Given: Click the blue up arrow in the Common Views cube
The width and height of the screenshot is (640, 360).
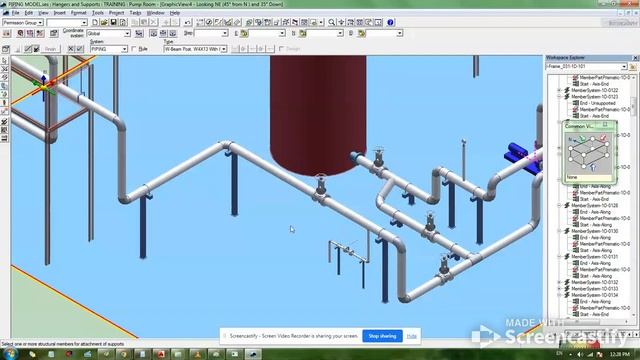Looking at the screenshot, I should (593, 167).
